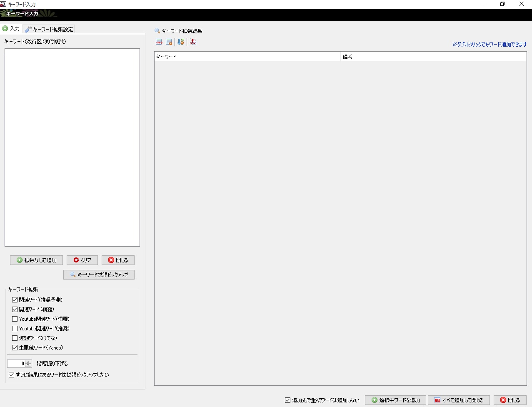The height and width of the screenshot is (407, 532).
Task: Click the sort results toolbar icon
Action: click(x=181, y=42)
